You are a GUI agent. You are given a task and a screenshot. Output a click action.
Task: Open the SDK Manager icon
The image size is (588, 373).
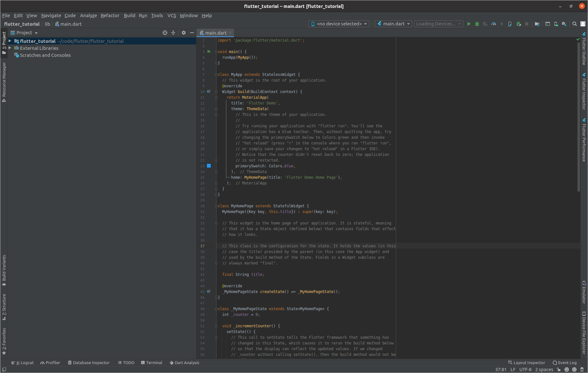(x=564, y=24)
